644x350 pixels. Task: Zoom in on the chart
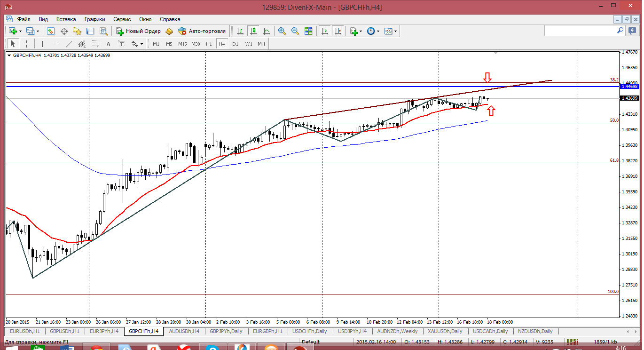(282, 31)
